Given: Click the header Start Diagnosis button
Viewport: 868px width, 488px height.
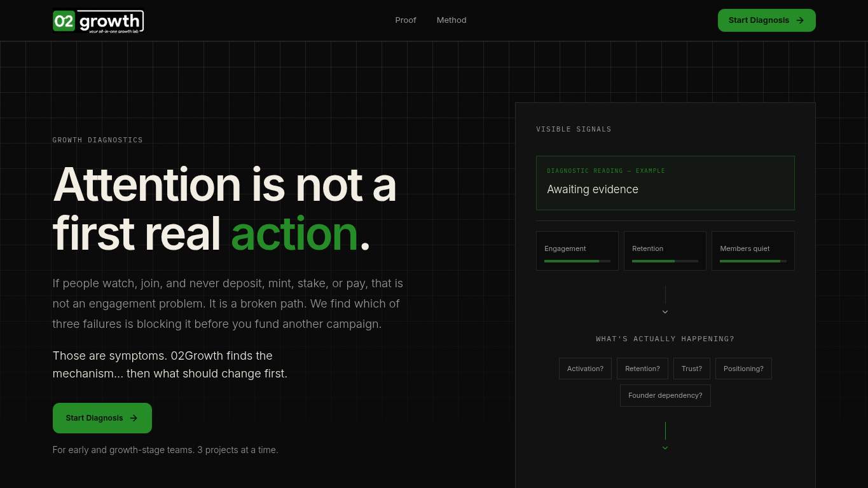Looking at the screenshot, I should [x=766, y=20].
